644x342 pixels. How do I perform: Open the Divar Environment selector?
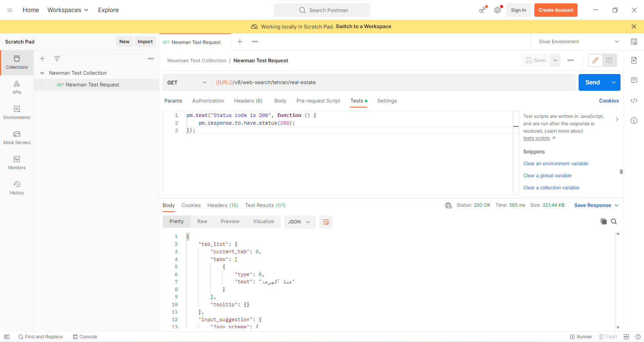pyautogui.click(x=578, y=42)
